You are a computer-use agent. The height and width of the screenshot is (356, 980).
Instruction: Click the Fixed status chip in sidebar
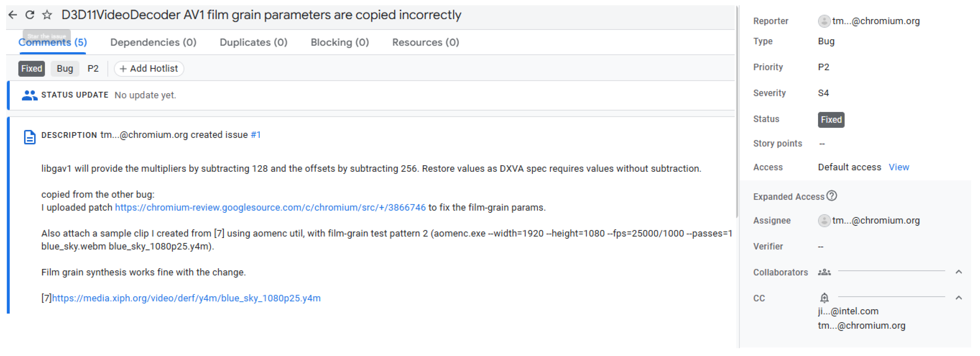pyautogui.click(x=831, y=120)
